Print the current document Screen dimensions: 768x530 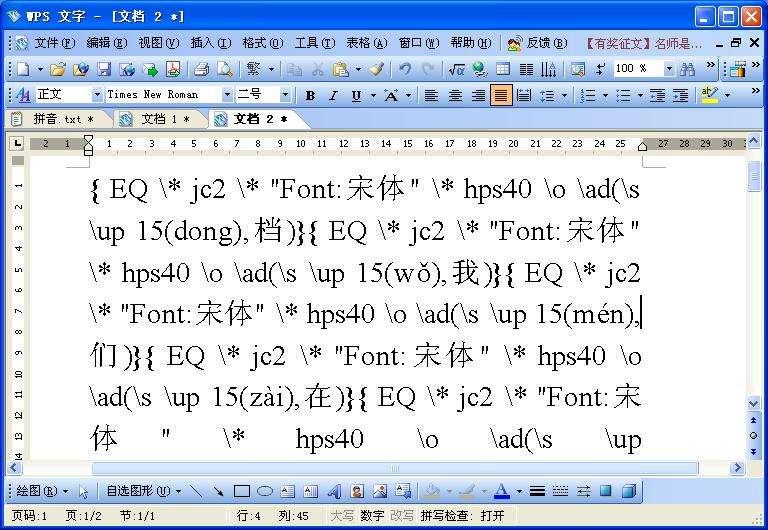tap(201, 69)
